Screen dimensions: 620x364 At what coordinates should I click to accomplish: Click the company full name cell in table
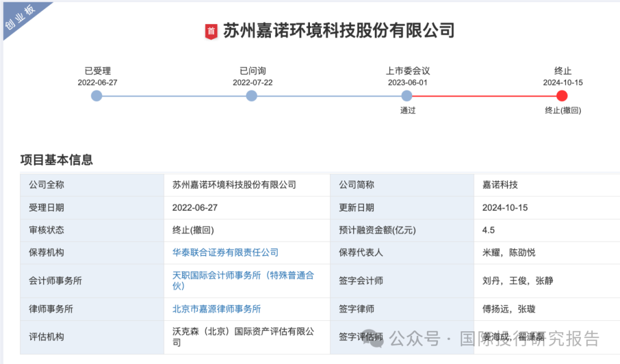click(x=247, y=185)
